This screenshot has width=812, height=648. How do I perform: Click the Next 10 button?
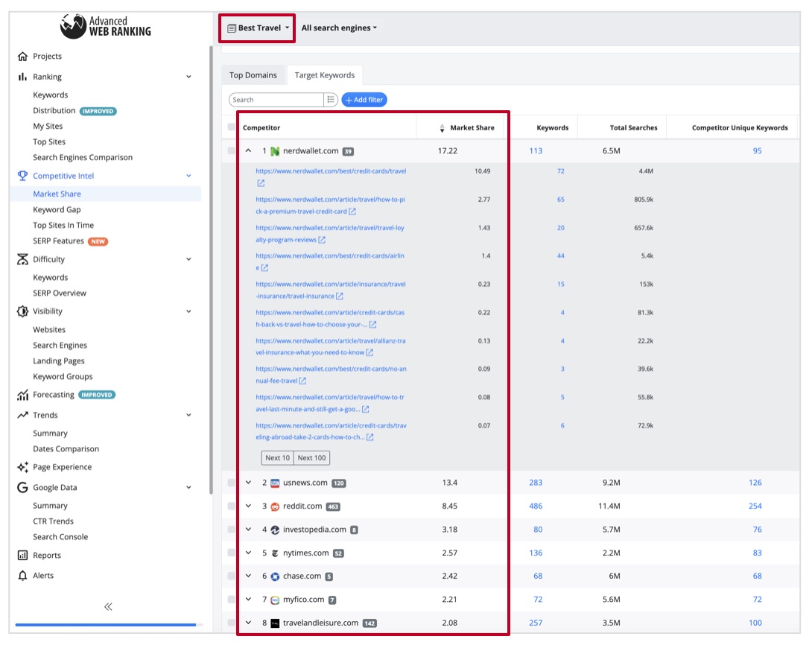point(278,457)
